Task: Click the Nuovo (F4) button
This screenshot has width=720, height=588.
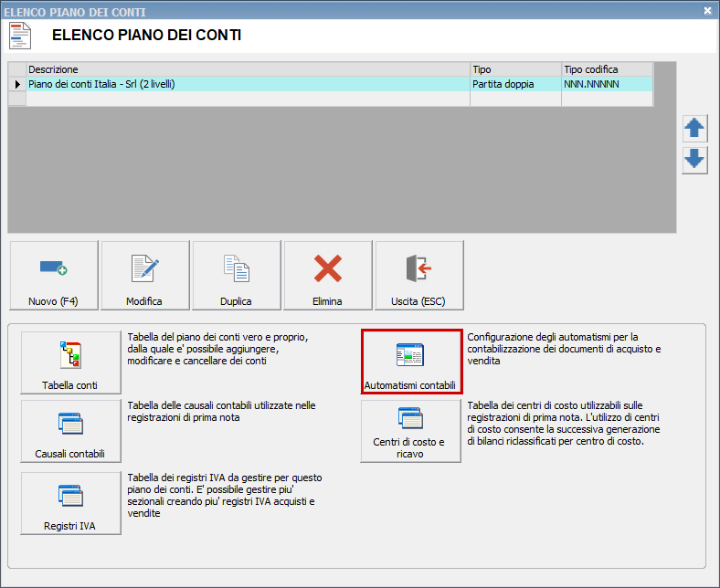Action: 54,277
